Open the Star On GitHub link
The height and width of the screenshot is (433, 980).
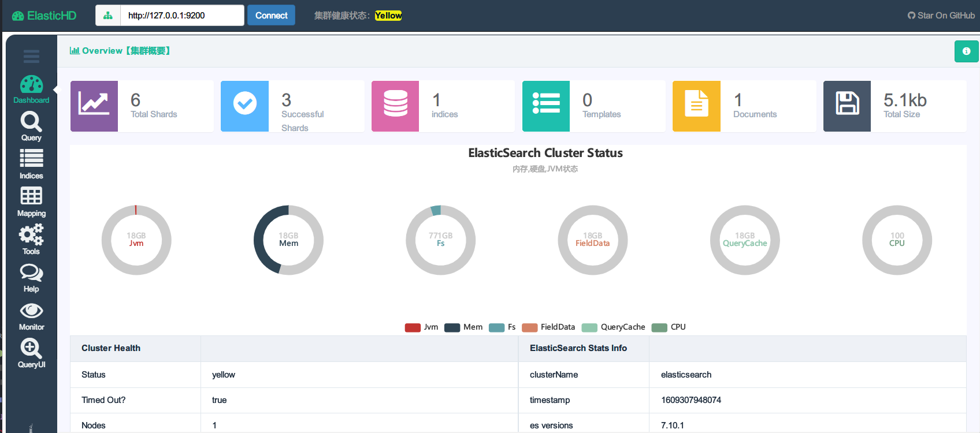click(941, 16)
